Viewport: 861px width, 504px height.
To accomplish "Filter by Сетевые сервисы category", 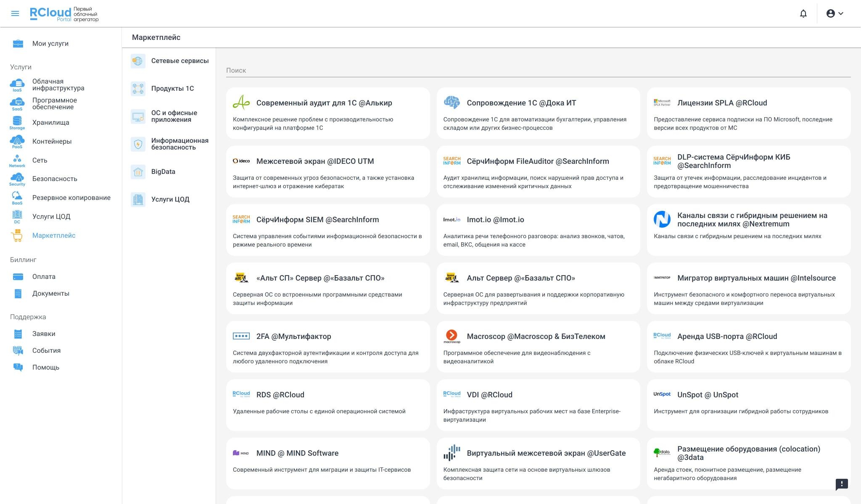I will tap(180, 61).
